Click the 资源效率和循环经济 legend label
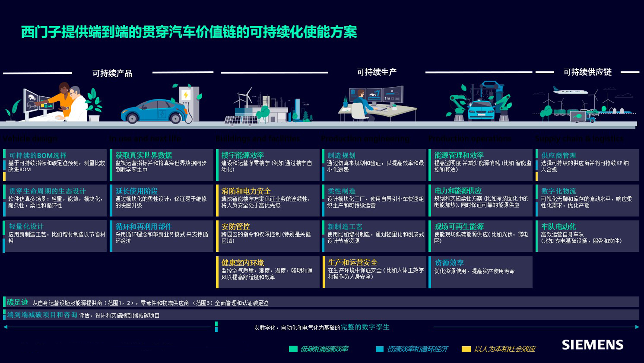 pyautogui.click(x=417, y=349)
